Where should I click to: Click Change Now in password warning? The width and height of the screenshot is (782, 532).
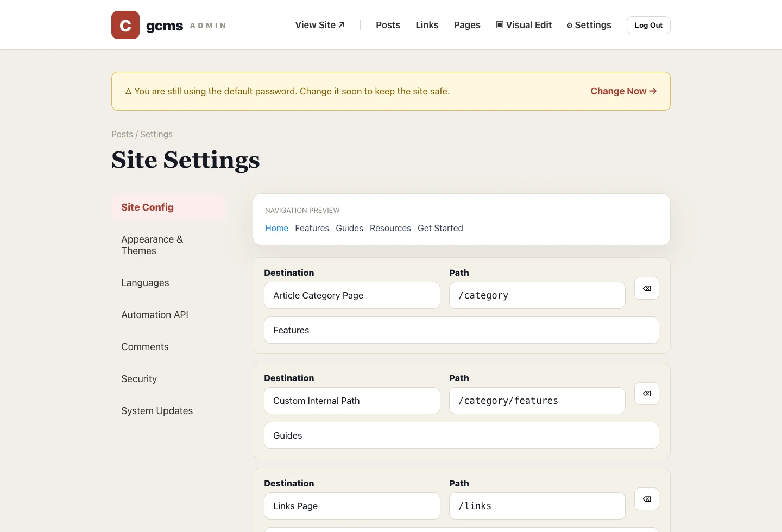(623, 91)
